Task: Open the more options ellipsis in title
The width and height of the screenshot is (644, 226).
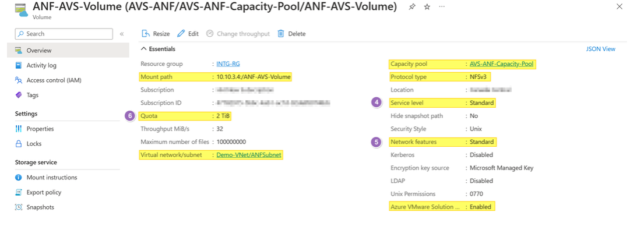Action: point(442,7)
